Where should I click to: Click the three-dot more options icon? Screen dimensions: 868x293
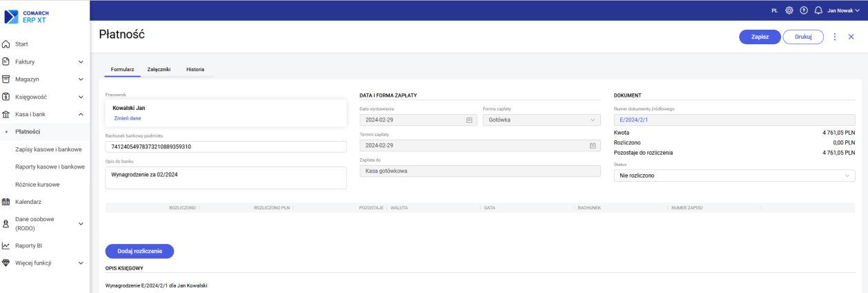pyautogui.click(x=835, y=37)
